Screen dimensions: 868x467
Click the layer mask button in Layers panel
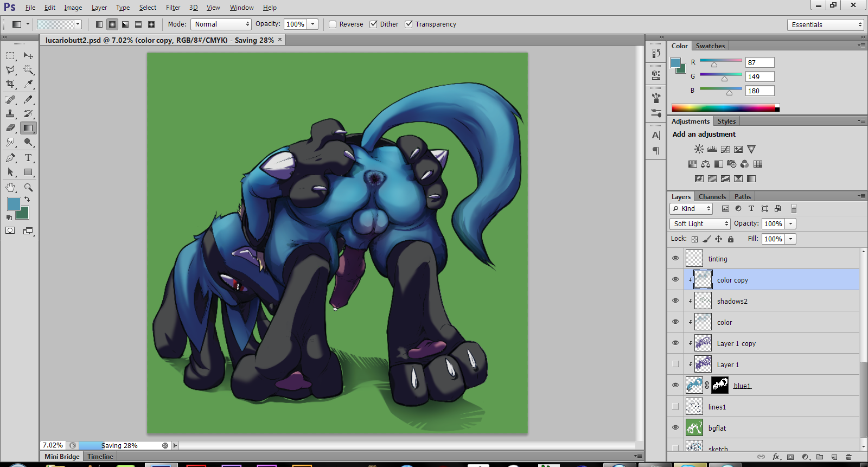[790, 457]
